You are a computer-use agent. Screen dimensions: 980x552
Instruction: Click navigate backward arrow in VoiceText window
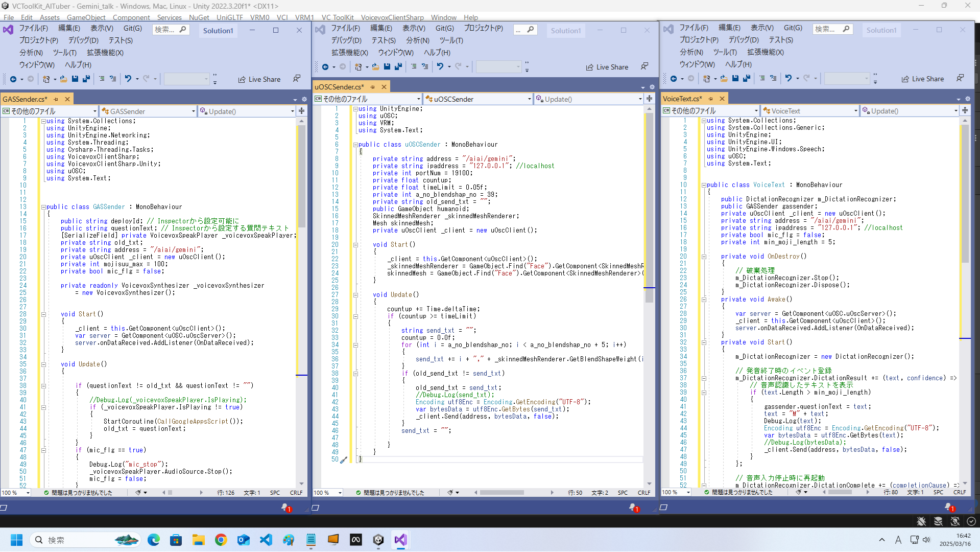click(x=674, y=79)
